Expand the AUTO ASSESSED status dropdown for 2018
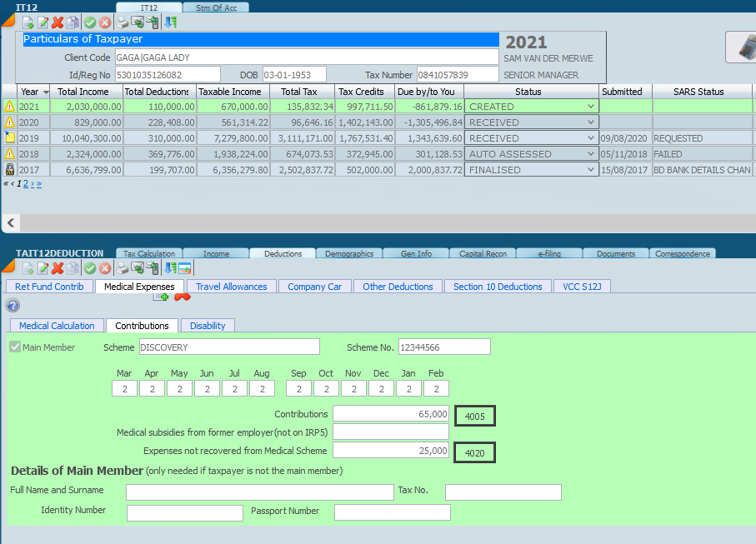 tap(591, 154)
